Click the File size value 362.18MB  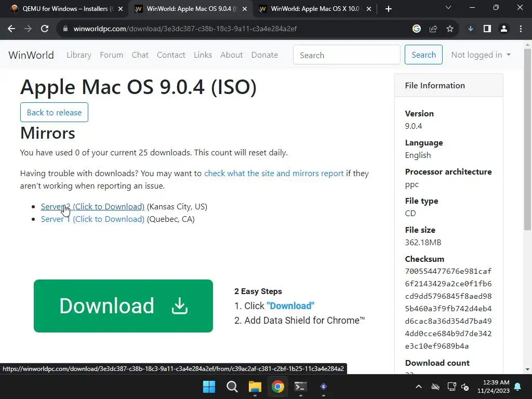pyautogui.click(x=423, y=243)
